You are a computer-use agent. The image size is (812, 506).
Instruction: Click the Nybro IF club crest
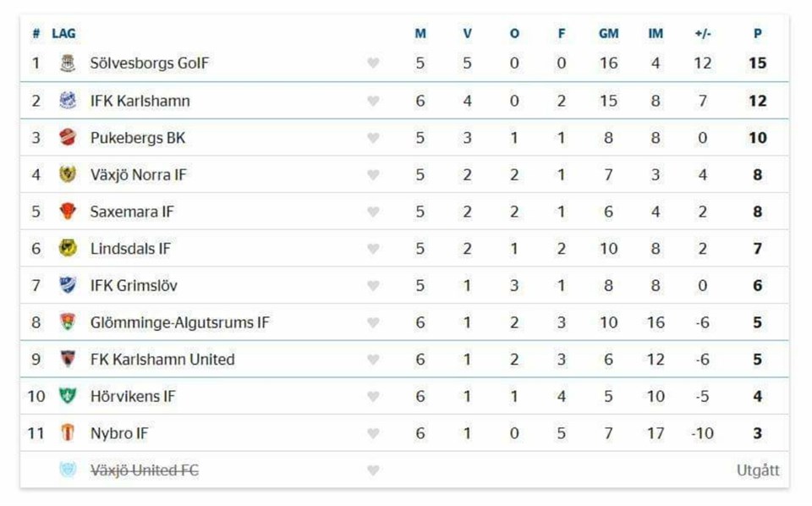68,433
